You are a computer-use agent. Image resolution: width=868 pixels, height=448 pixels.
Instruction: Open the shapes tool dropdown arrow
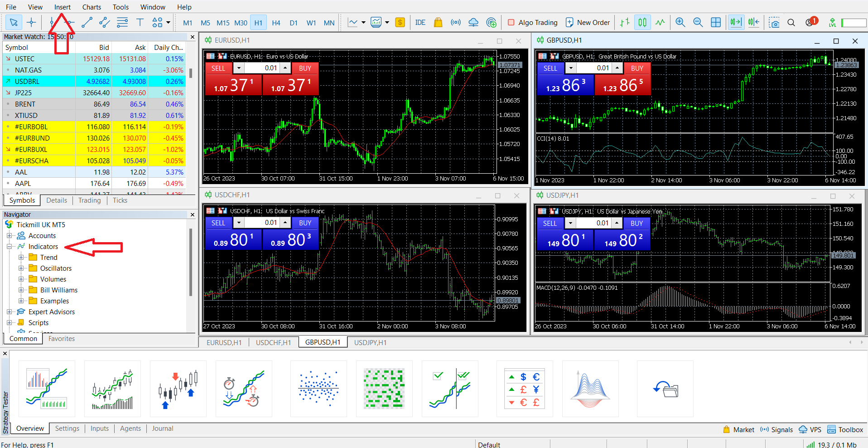coord(168,22)
